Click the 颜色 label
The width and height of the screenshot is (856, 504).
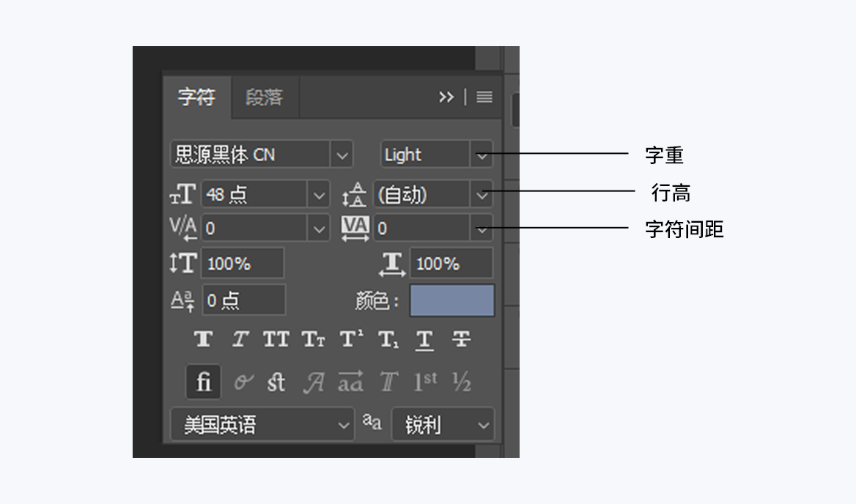tap(377, 300)
